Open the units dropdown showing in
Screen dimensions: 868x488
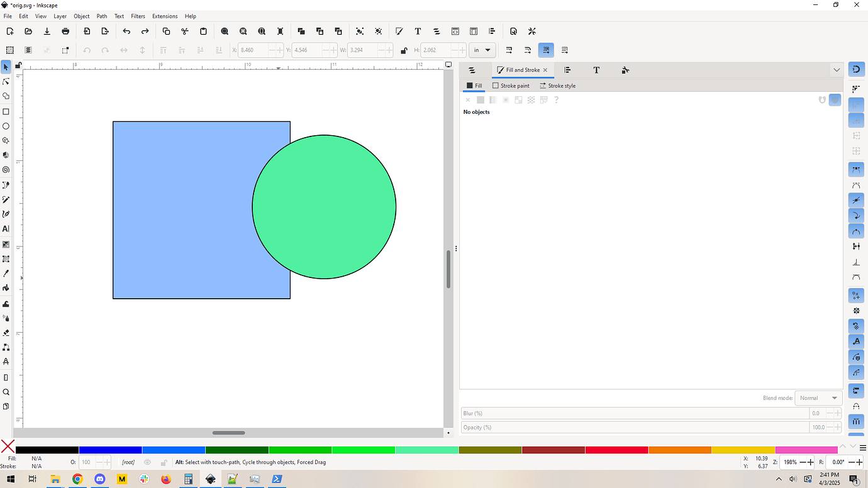tap(483, 50)
